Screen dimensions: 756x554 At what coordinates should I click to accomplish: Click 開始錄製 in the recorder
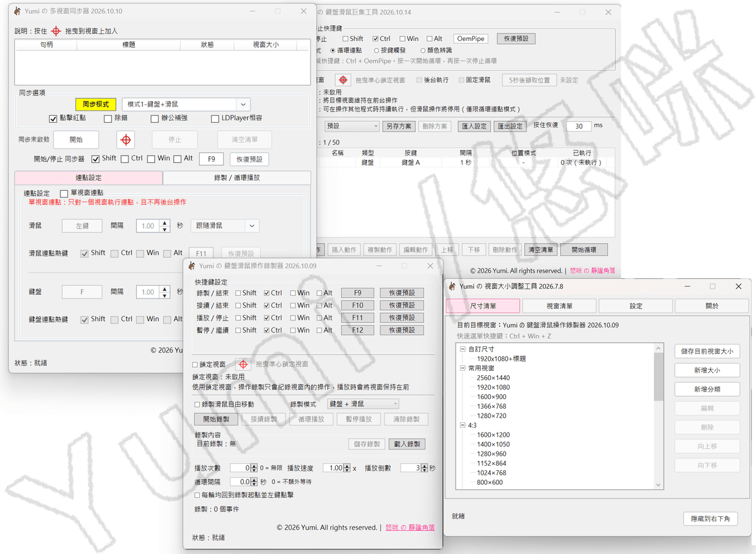pyautogui.click(x=216, y=419)
